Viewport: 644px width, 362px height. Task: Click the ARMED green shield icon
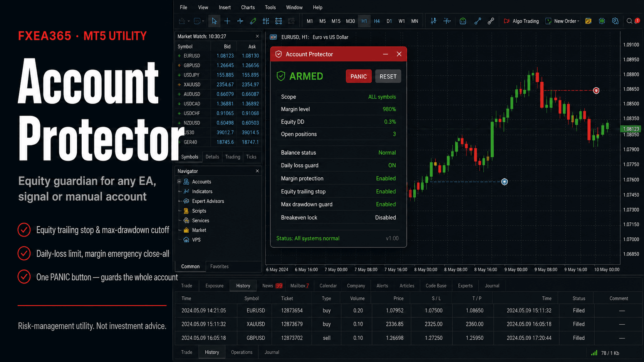(x=281, y=76)
